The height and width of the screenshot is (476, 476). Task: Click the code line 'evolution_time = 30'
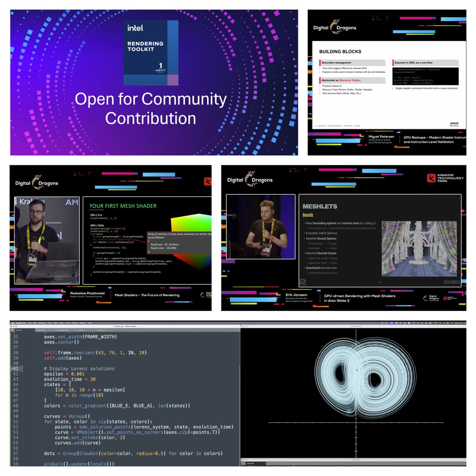[70, 379]
